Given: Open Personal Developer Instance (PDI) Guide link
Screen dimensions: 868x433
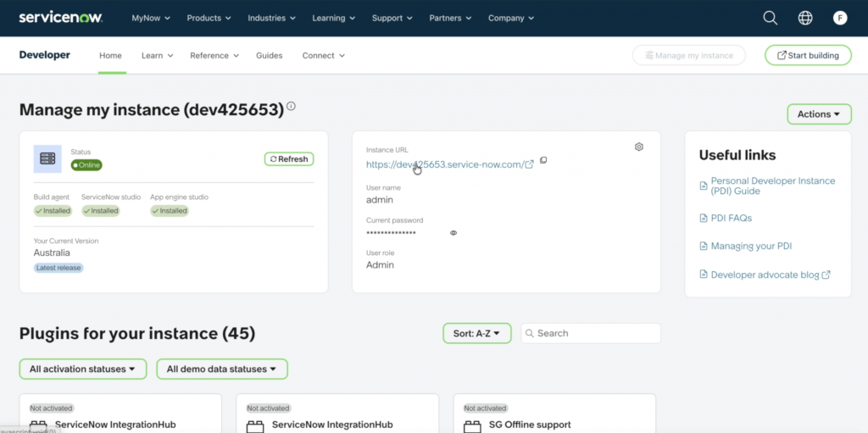Looking at the screenshot, I should (773, 186).
